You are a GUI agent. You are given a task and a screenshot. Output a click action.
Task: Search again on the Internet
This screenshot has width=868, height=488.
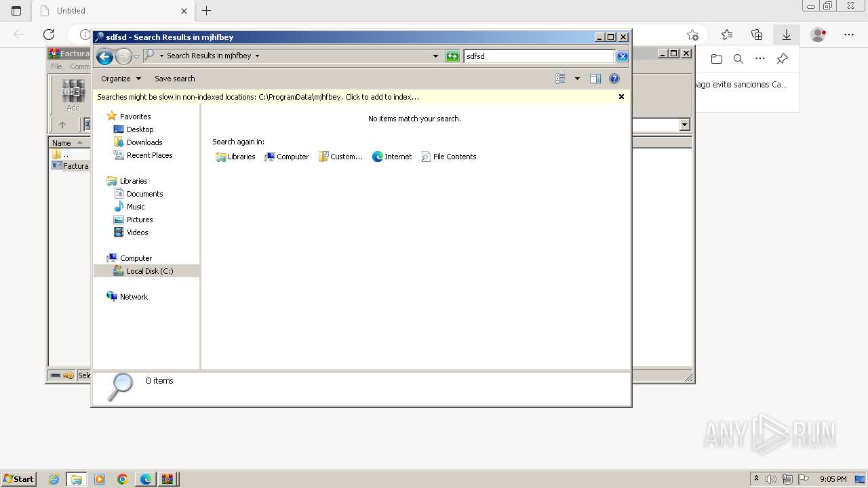click(x=392, y=157)
